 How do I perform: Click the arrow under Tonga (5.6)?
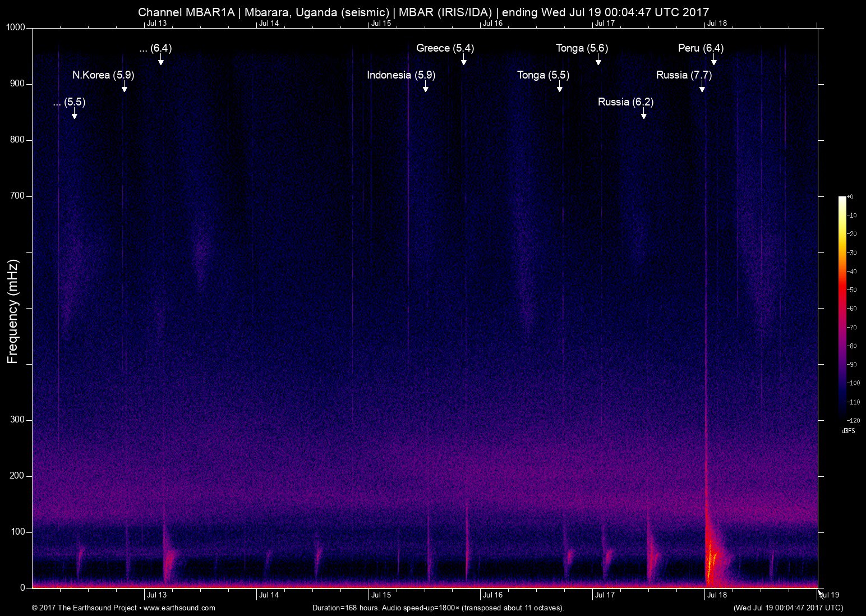pyautogui.click(x=598, y=61)
